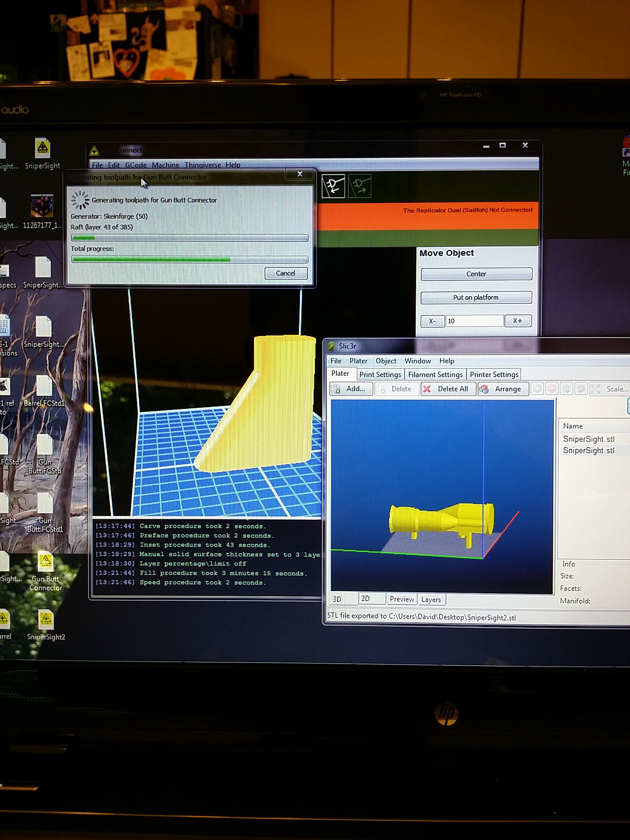This screenshot has height=840, width=630.
Task: Cancel the toolpath generation
Action: (x=285, y=273)
